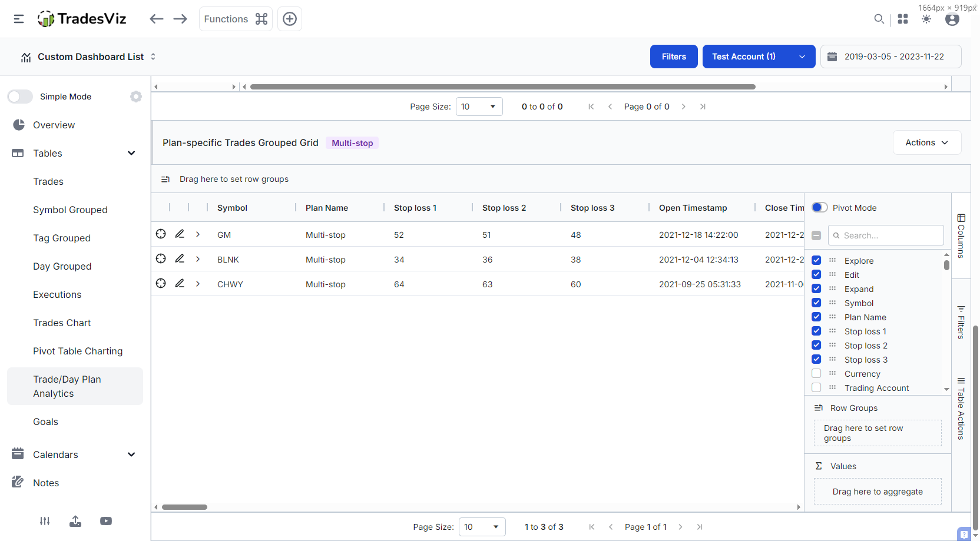Image resolution: width=980 pixels, height=541 pixels.
Task: Expand the BLNK row
Action: pyautogui.click(x=198, y=259)
